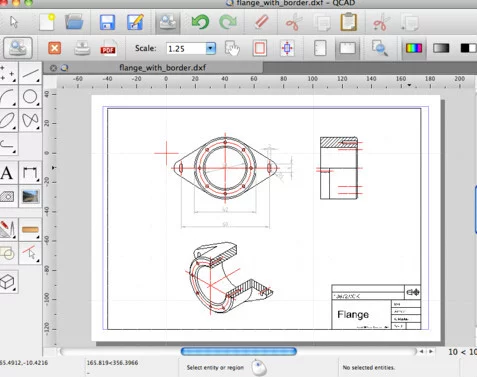Screen dimensions: 477x377
Task: Click the Undo green arrow
Action: point(200,22)
